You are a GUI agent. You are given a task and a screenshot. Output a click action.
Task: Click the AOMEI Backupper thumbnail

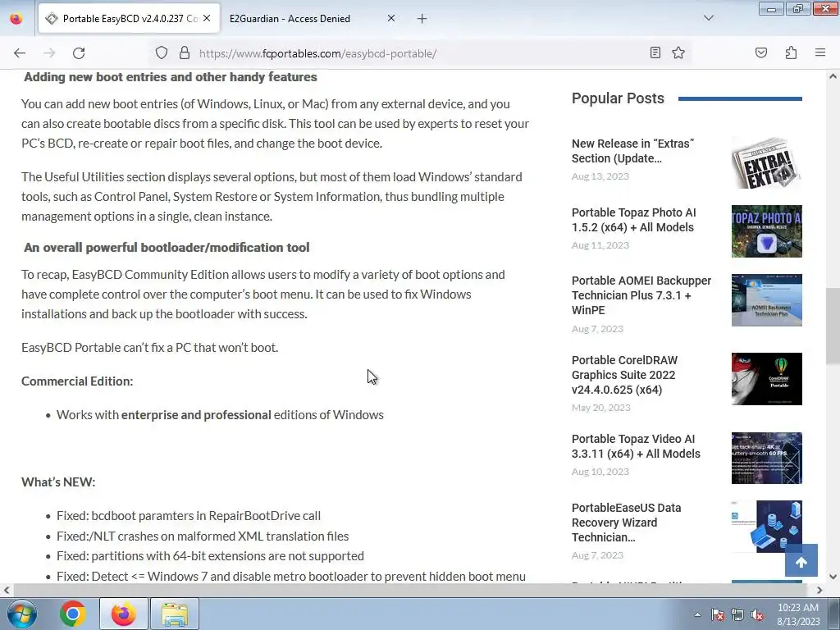click(x=767, y=300)
